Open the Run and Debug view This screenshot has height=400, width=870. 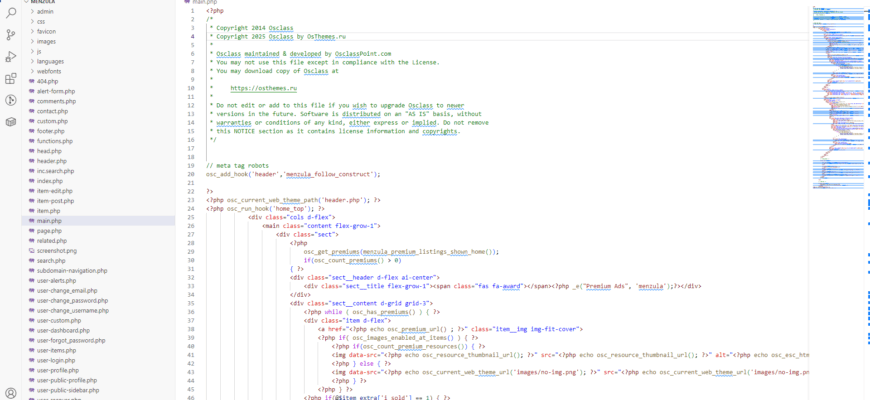11,57
